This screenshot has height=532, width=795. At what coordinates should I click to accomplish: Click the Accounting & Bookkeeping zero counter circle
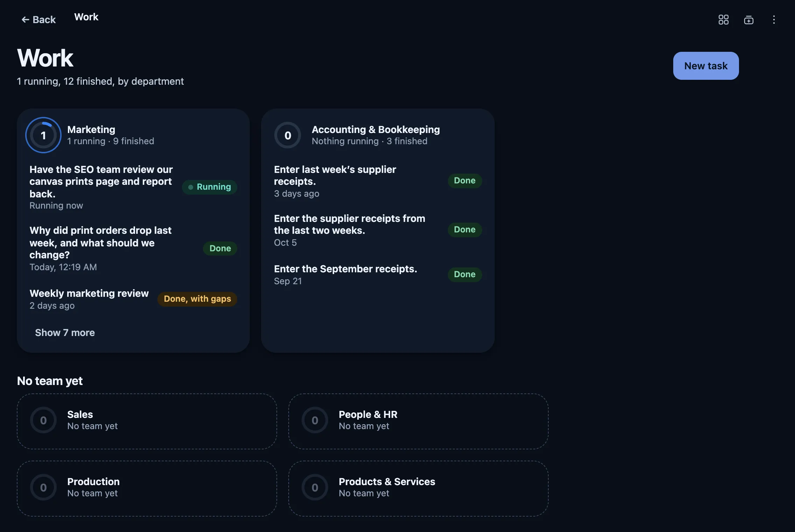[288, 135]
